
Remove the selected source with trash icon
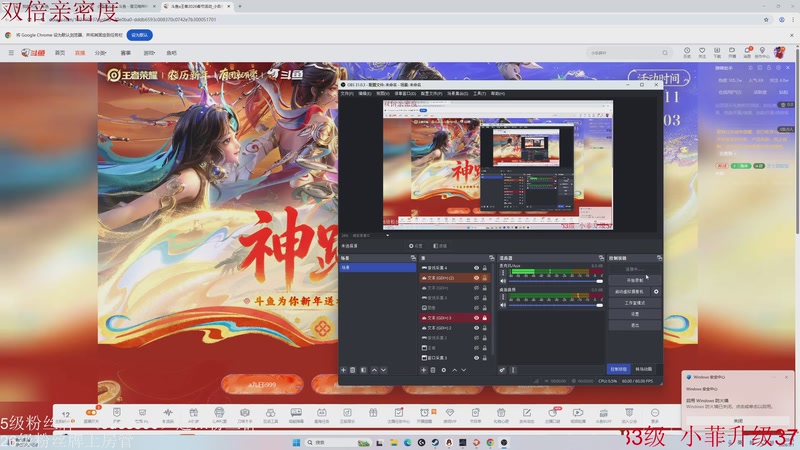[433, 370]
